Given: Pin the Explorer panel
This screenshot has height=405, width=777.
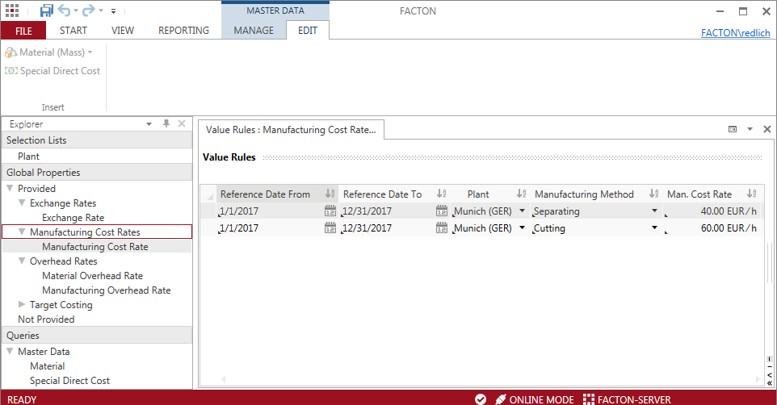Looking at the screenshot, I should [166, 123].
